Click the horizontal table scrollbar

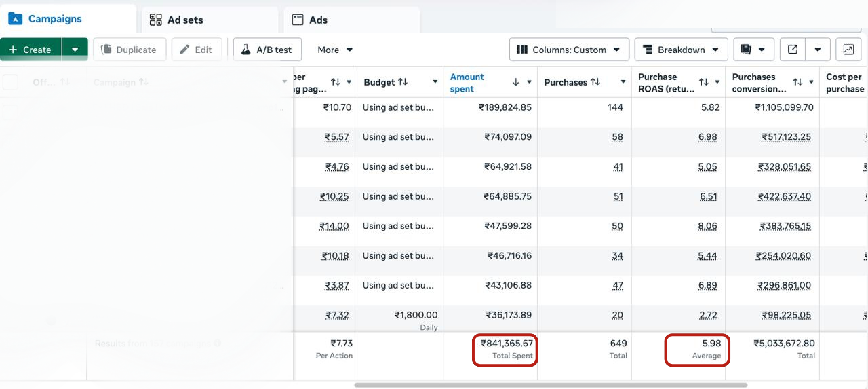(x=551, y=385)
